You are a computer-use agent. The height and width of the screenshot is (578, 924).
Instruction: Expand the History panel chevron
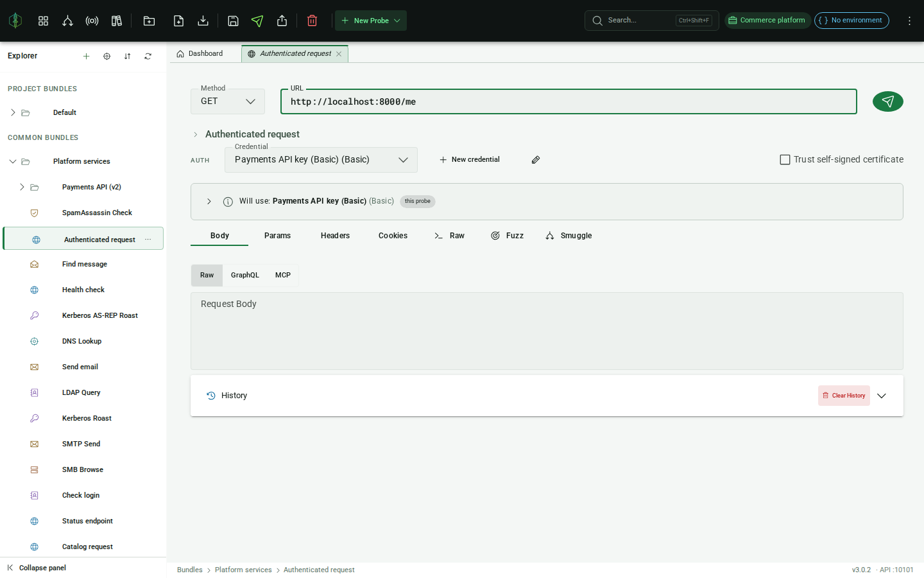(882, 396)
